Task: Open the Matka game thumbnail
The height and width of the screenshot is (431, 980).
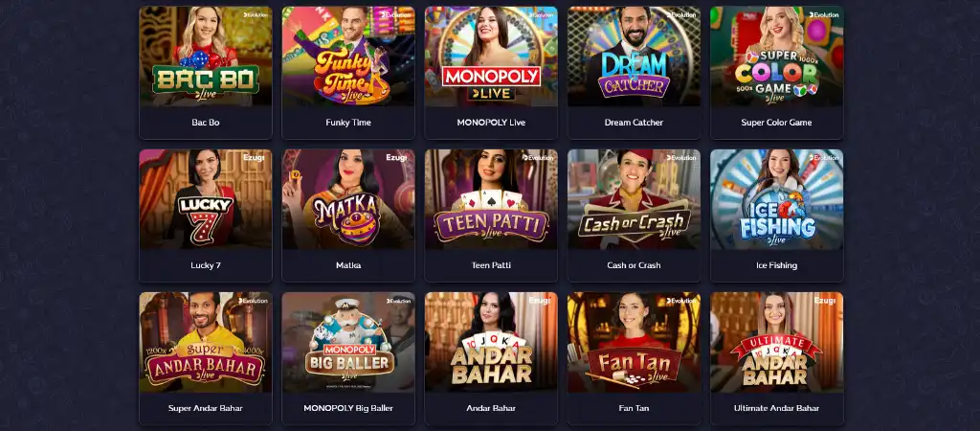Action: tap(348, 199)
